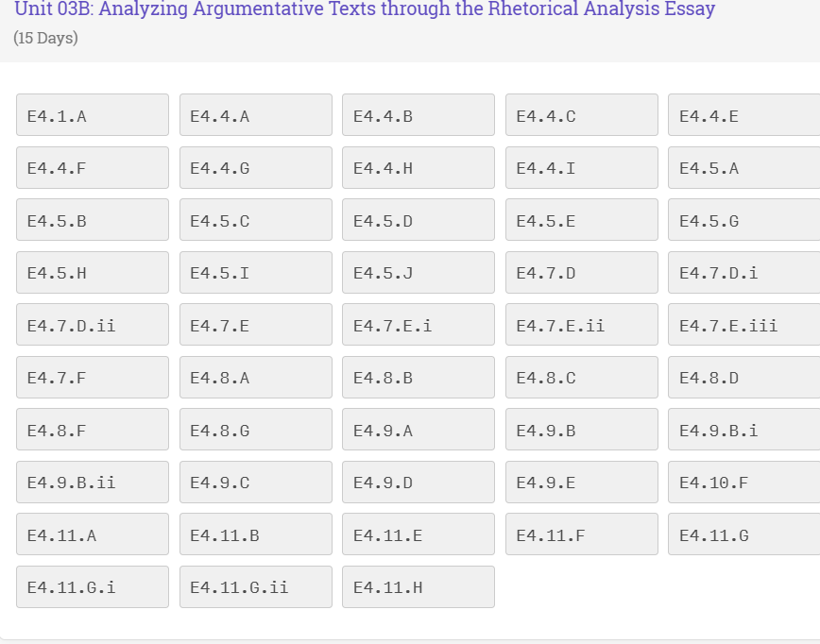820x644 pixels.
Task: Open the Unit 03B title link
Action: point(365,9)
